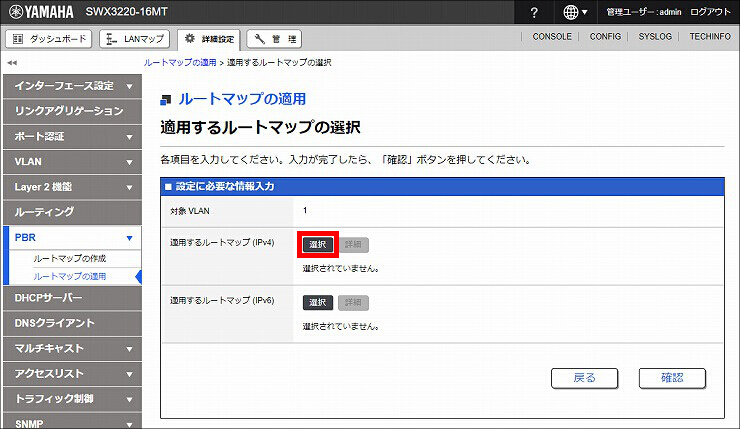The width and height of the screenshot is (740, 429).
Task: Click the 確認 button
Action: pos(672,378)
